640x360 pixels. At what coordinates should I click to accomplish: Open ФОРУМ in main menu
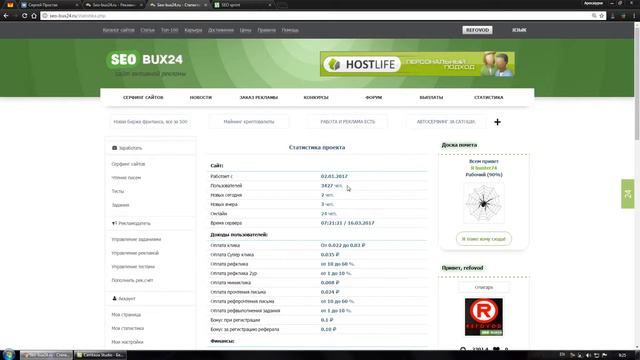click(373, 98)
